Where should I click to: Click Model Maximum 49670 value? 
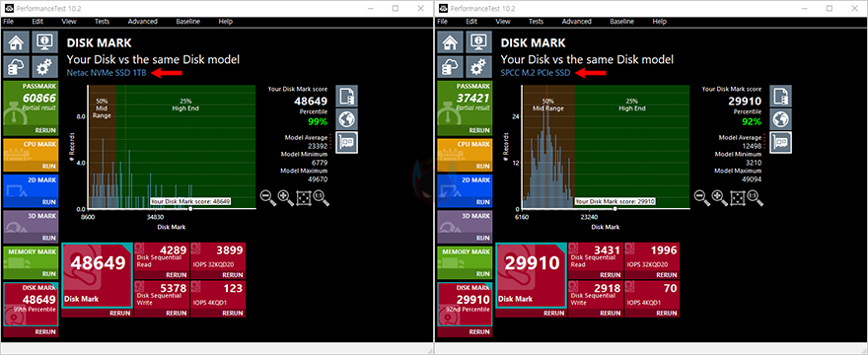coord(318,179)
